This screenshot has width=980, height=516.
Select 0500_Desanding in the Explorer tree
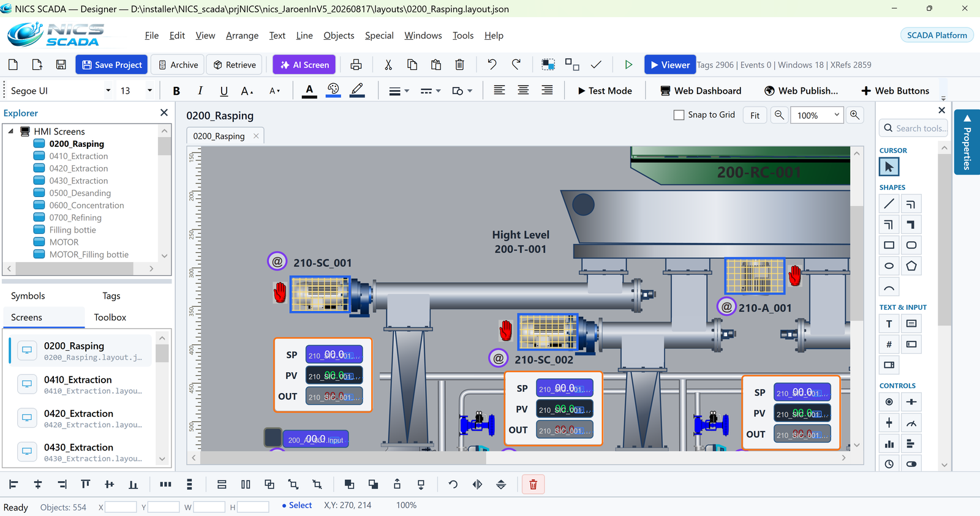click(x=80, y=193)
